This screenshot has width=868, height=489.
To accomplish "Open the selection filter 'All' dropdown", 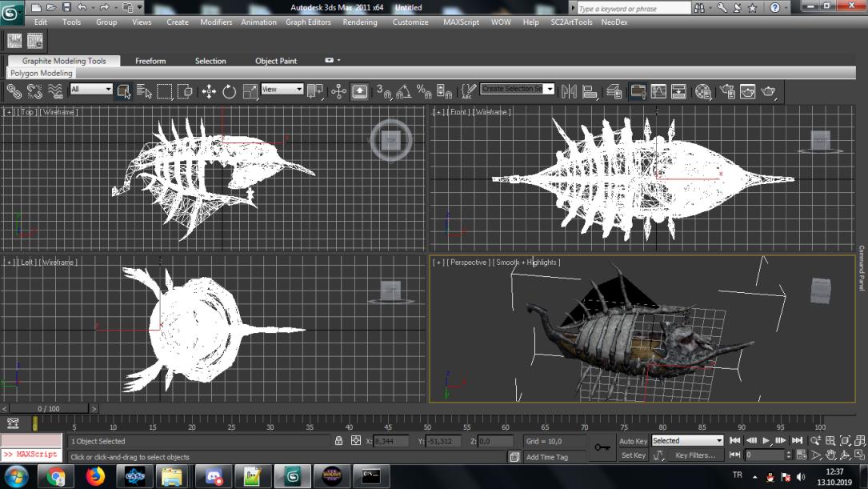I will pos(91,90).
